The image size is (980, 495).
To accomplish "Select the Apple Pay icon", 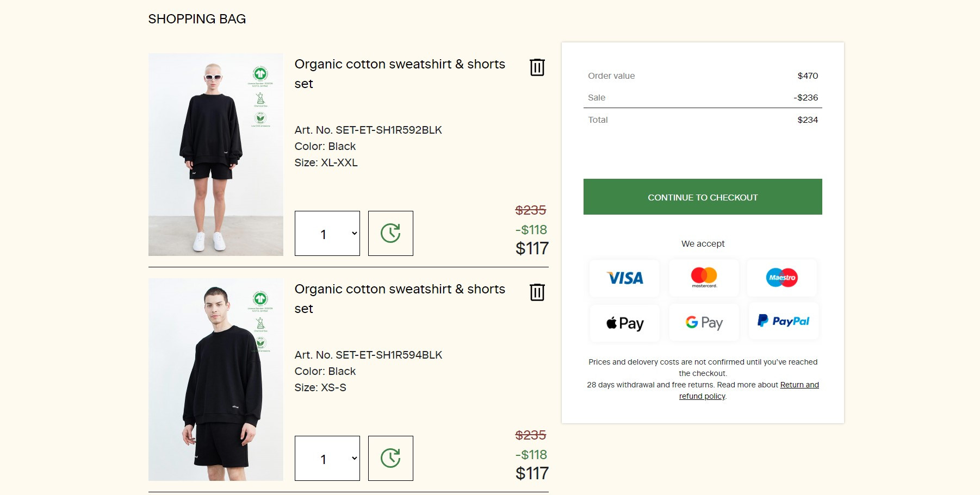I will [x=625, y=323].
